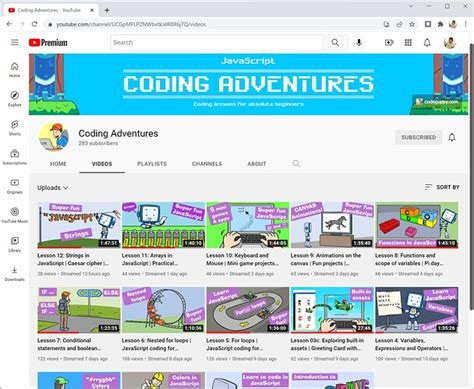Open the YouTube hamburger guide menu
The width and height of the screenshot is (474, 389).
(x=15, y=42)
